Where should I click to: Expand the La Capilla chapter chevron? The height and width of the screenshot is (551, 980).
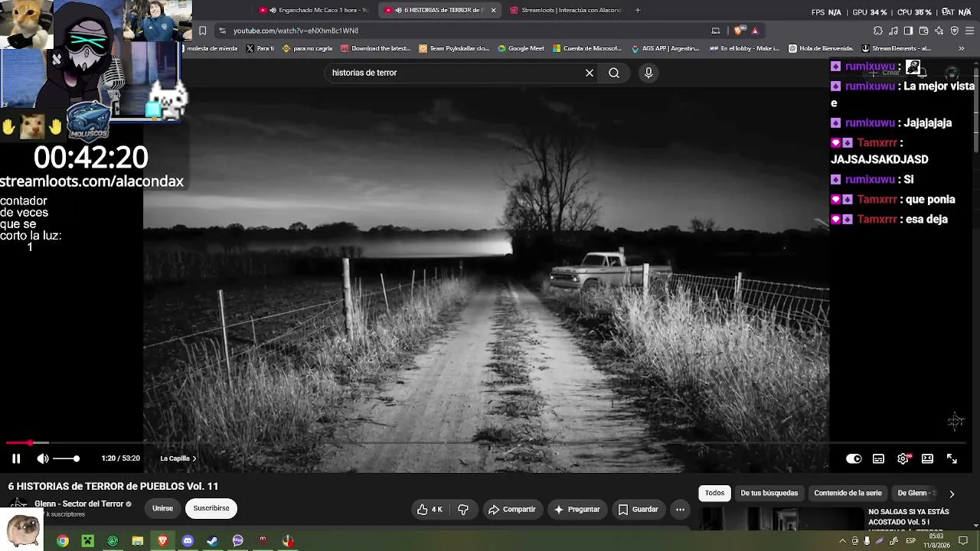click(194, 458)
